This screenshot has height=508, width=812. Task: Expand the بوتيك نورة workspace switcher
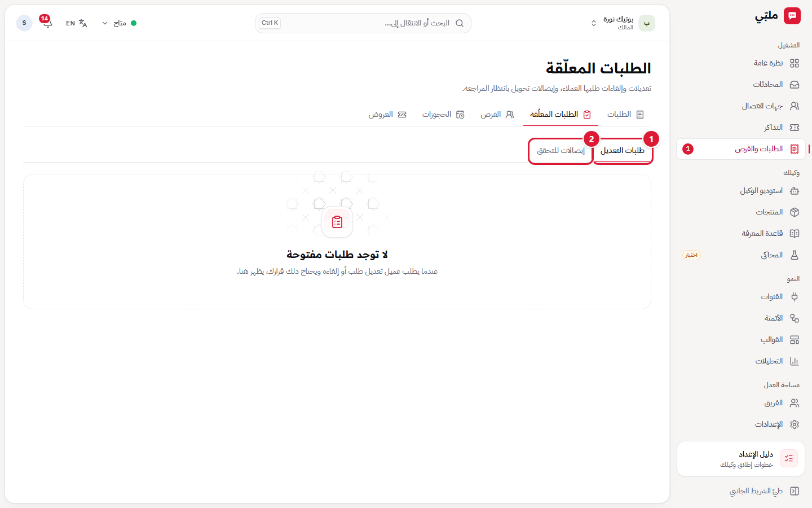click(x=623, y=23)
